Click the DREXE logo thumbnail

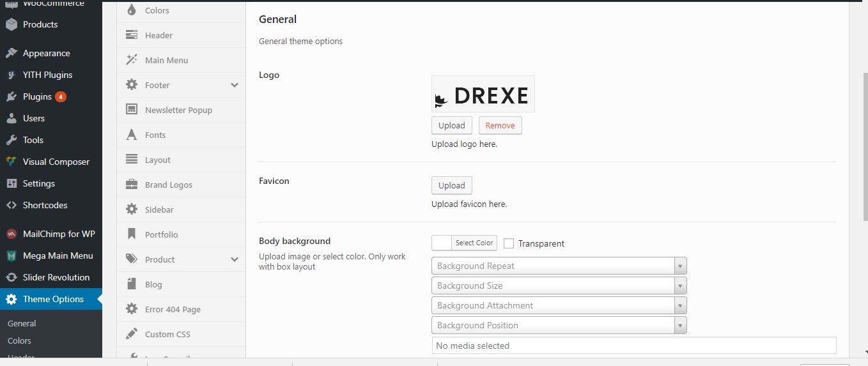click(483, 95)
